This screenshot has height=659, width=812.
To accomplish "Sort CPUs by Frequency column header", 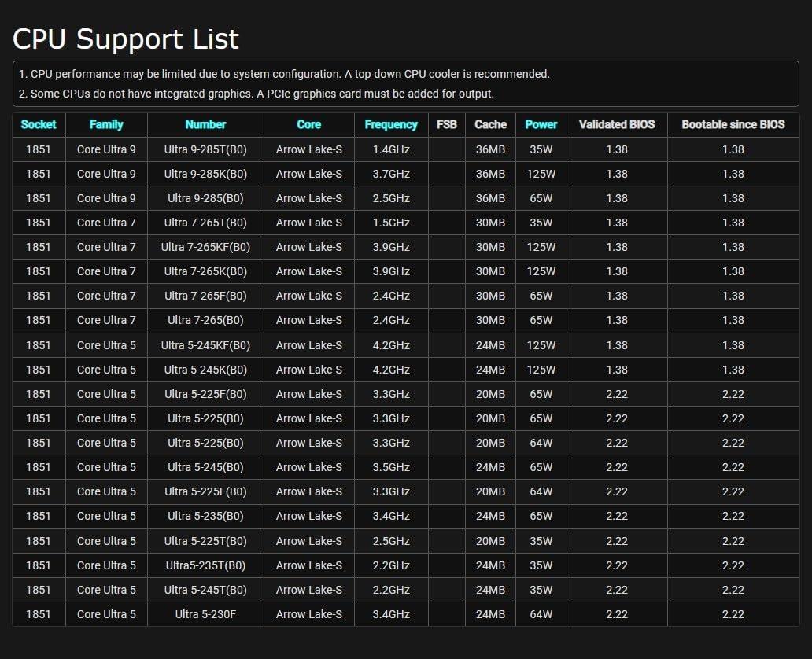I will coord(391,124).
